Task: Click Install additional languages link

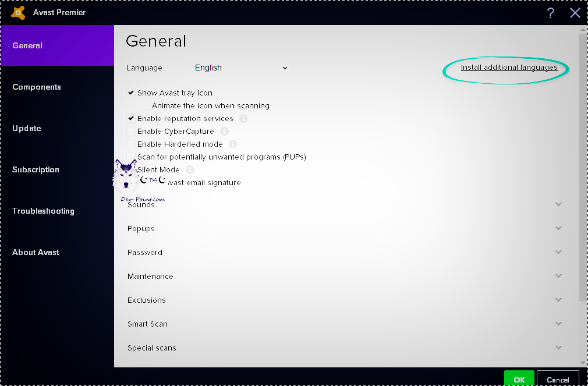Action: click(509, 68)
